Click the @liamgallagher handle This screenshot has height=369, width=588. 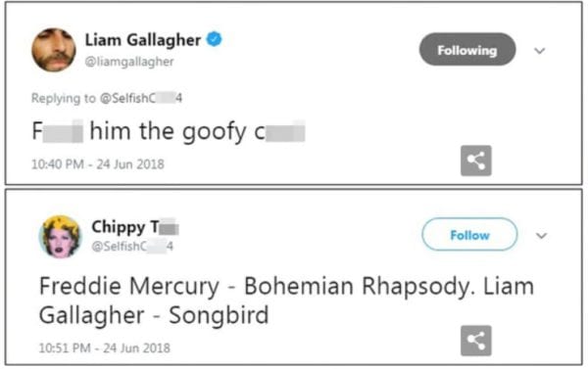129,62
